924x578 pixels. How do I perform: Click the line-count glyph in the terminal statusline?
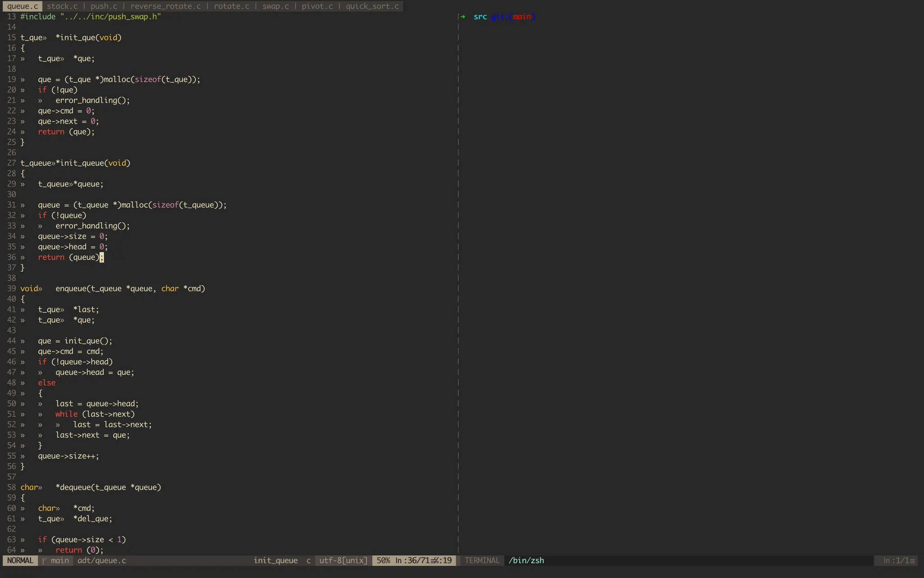click(x=912, y=561)
